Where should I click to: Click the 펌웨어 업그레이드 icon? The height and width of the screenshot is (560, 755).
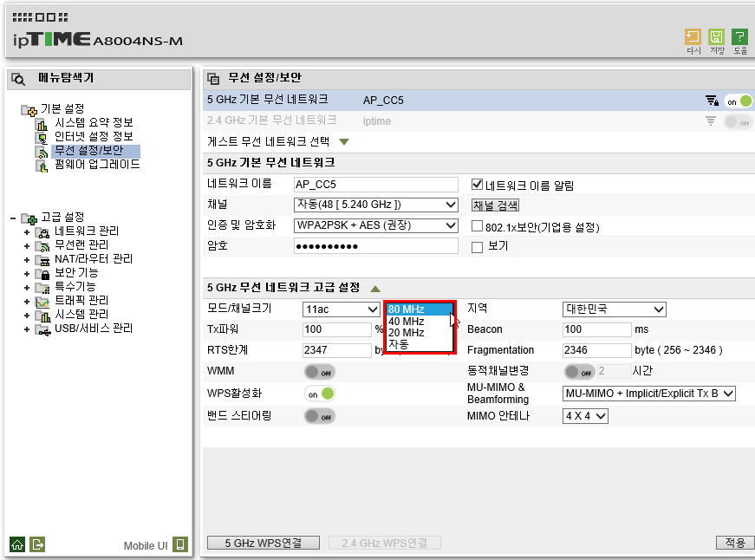pos(42,166)
